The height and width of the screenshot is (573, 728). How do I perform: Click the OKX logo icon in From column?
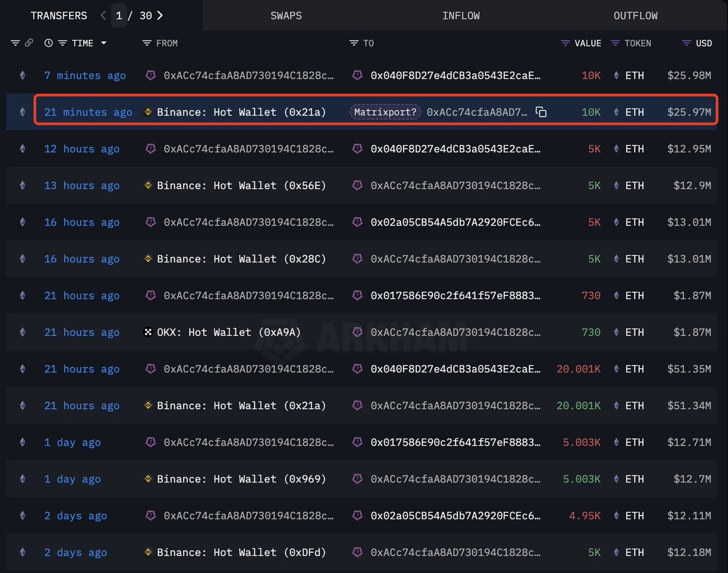click(x=148, y=332)
